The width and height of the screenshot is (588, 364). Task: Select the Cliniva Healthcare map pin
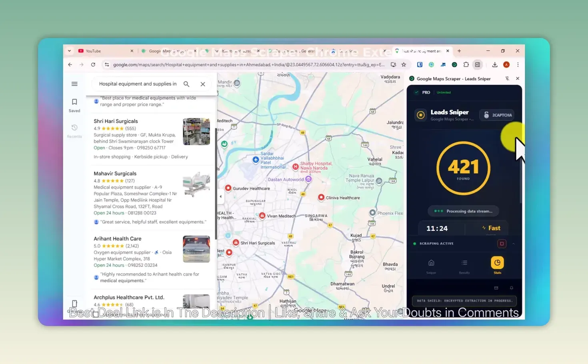coord(321,197)
